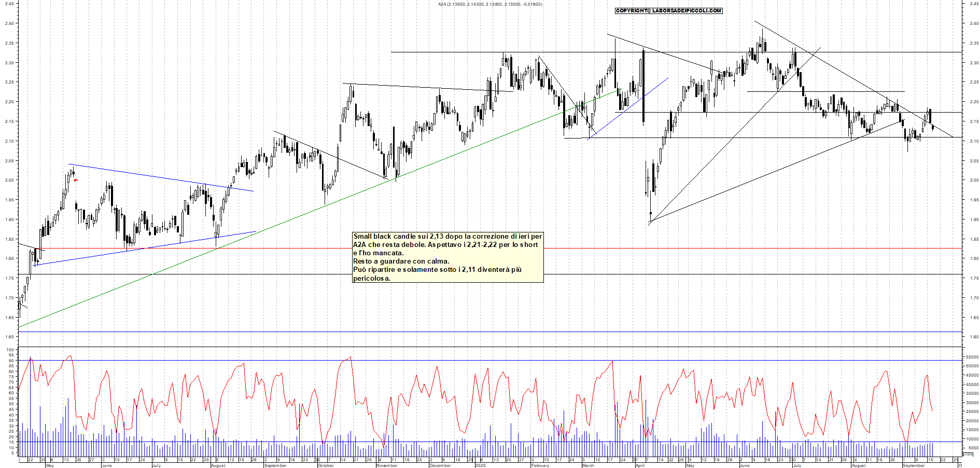Click the 1.65 label on the left price axis
The height and width of the screenshot is (468, 980).
click(9, 317)
